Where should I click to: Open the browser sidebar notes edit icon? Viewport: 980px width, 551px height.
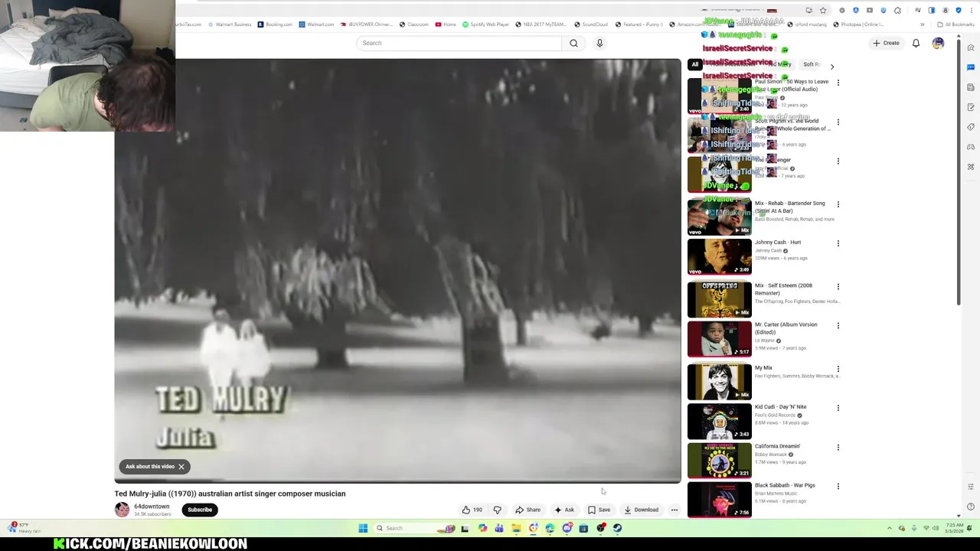coord(971,107)
